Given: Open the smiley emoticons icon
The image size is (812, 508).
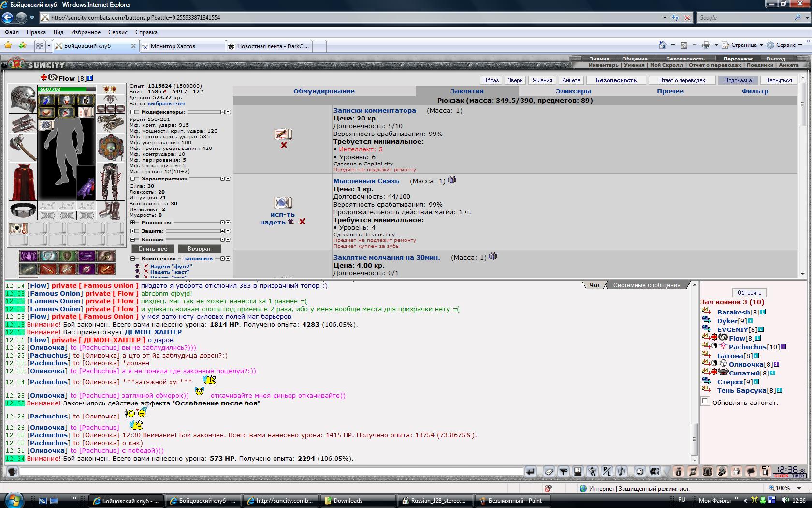Looking at the screenshot, I should coord(639,471).
